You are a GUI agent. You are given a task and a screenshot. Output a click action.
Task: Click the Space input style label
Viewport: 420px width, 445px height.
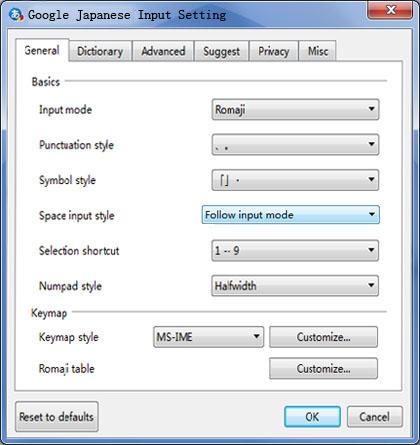pos(77,216)
